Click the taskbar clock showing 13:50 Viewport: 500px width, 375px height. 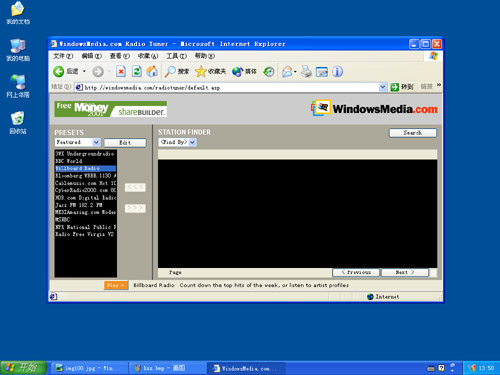[x=486, y=368]
